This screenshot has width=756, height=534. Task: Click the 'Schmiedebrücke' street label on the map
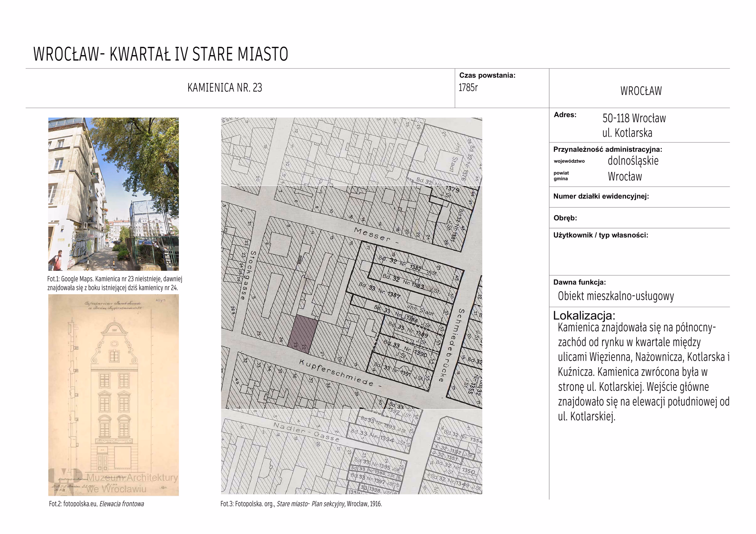452,344
